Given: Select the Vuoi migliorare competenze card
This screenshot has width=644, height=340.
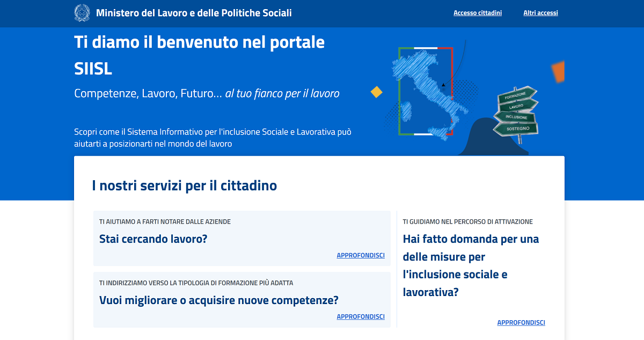Looking at the screenshot, I should pos(241,299).
